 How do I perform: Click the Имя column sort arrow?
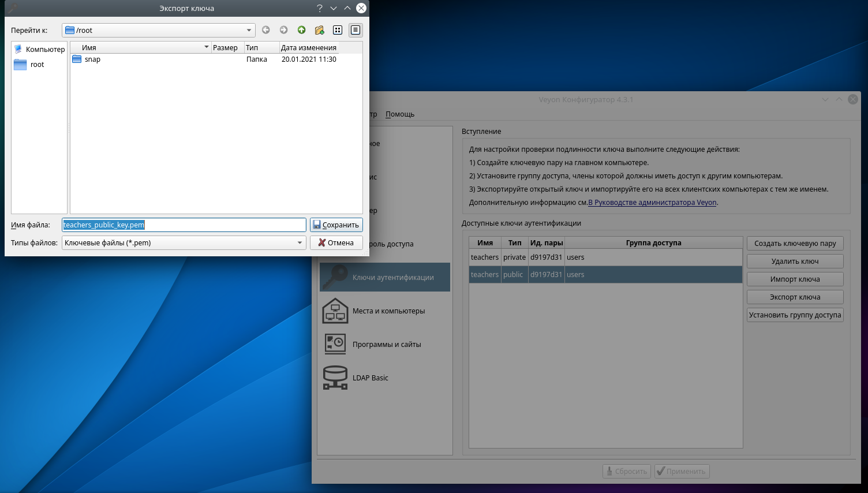(207, 47)
